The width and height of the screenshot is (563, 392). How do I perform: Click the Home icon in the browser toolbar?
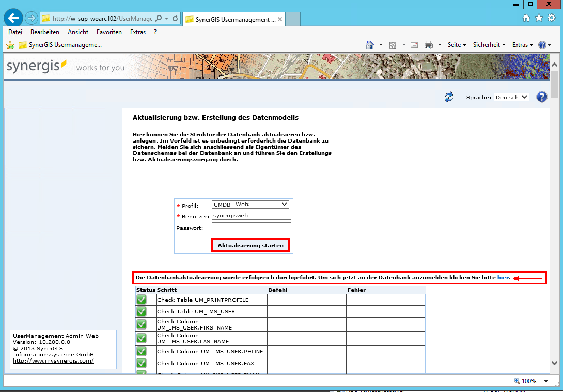[x=525, y=17]
